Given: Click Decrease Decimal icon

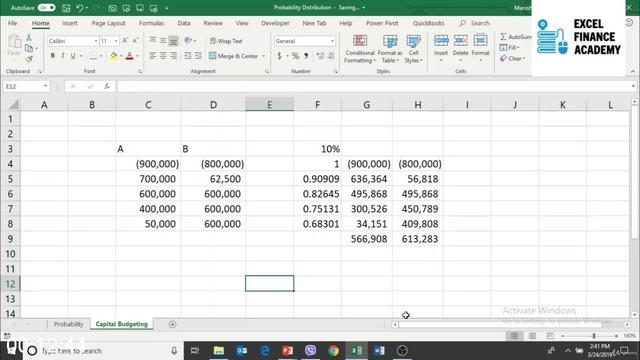Looking at the screenshot, I should point(331,56).
